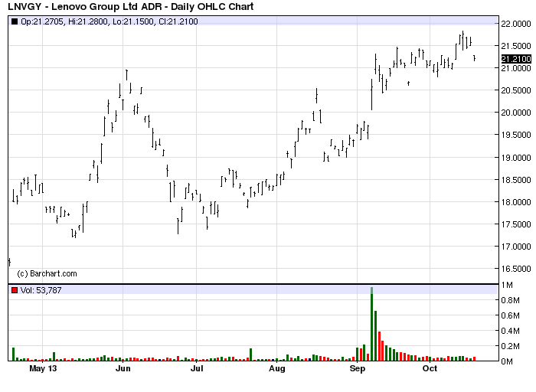Click the 'Vol: 53,787' volume readout
536x392 pixels.
pos(41,290)
